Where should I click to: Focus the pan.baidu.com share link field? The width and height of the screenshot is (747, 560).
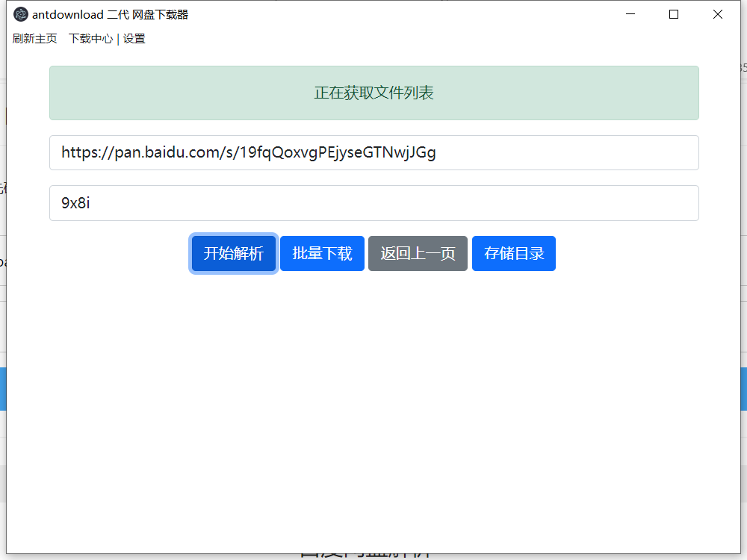(x=374, y=153)
